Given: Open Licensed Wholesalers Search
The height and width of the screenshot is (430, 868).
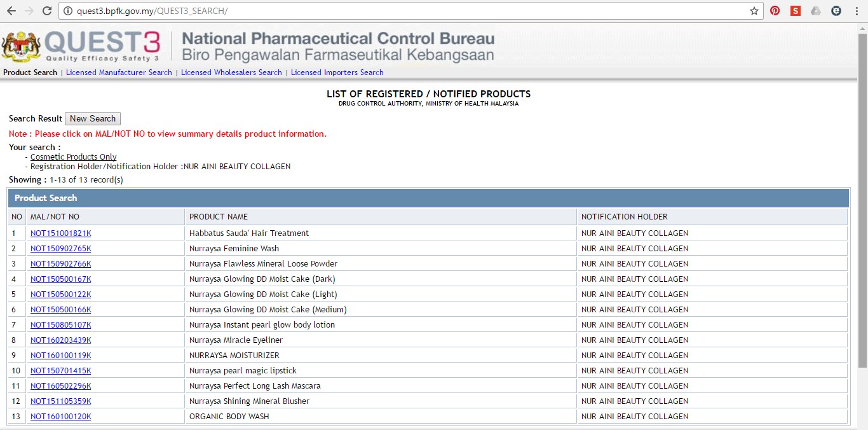Looking at the screenshot, I should tap(231, 73).
